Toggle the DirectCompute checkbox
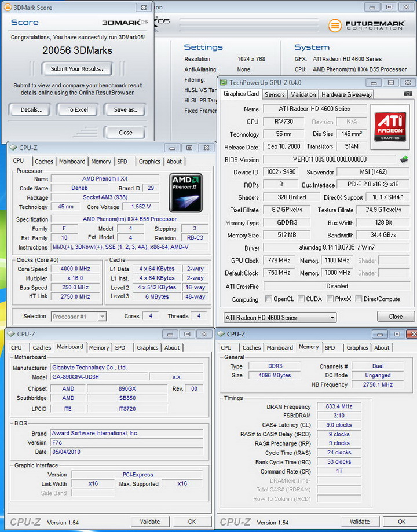This screenshot has height=532, width=417. point(359,299)
